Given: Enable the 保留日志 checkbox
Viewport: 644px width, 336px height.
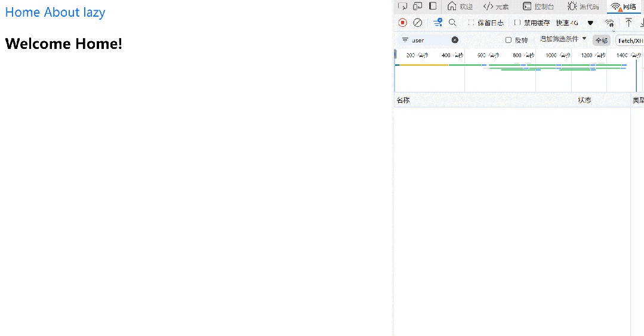Looking at the screenshot, I should 471,23.
